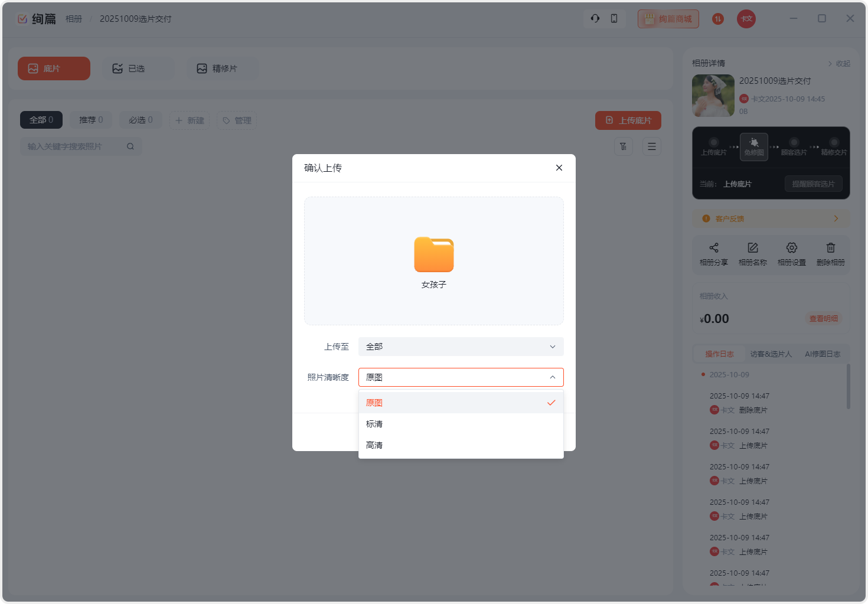
Task: Click the list view menu icon
Action: (x=651, y=146)
